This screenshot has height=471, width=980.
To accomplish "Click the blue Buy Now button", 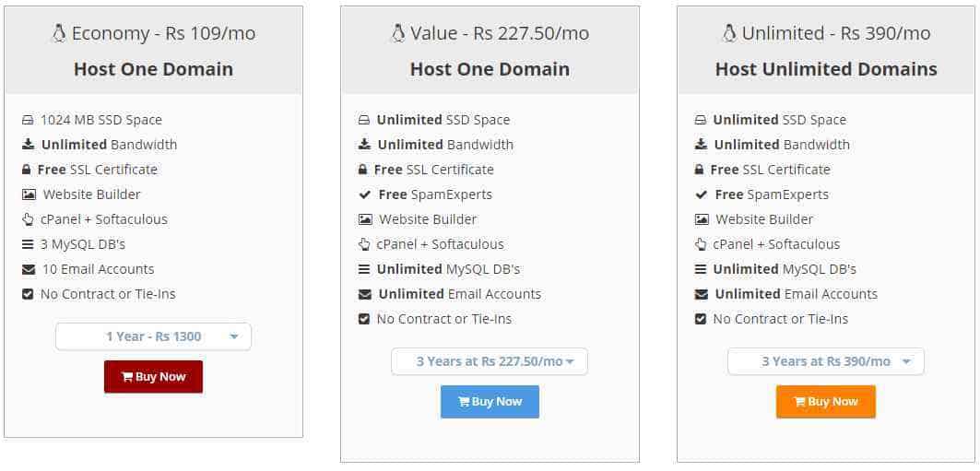I will point(490,402).
